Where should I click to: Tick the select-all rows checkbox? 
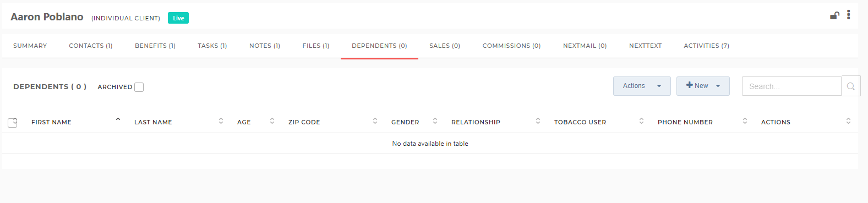pyautogui.click(x=13, y=122)
